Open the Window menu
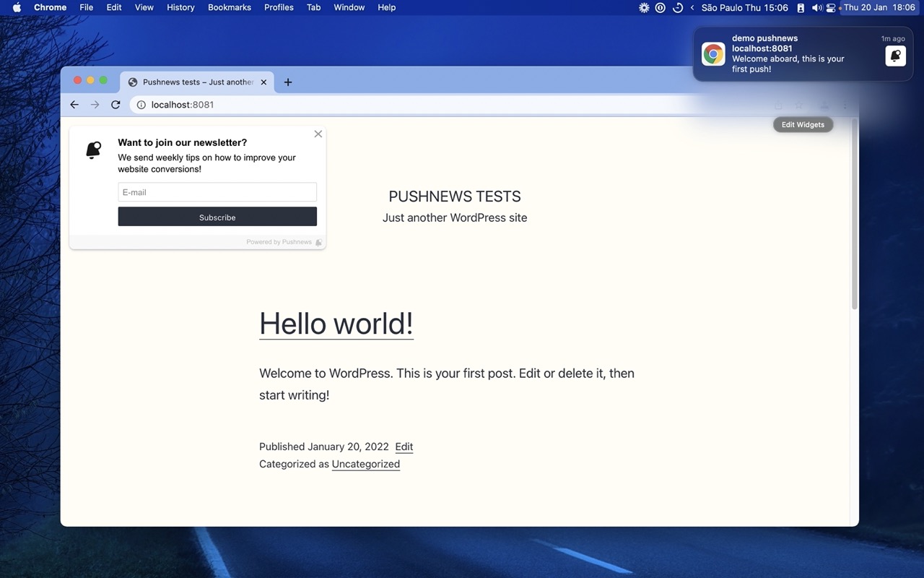 (x=349, y=7)
